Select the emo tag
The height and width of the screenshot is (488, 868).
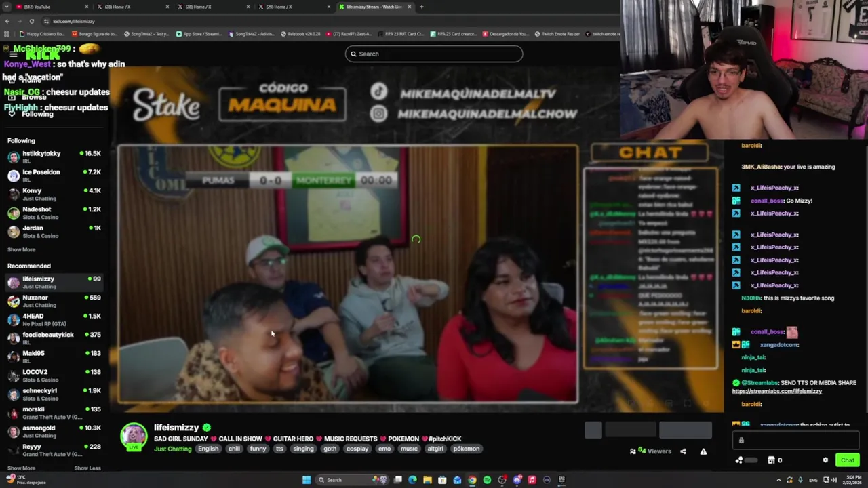pos(384,449)
